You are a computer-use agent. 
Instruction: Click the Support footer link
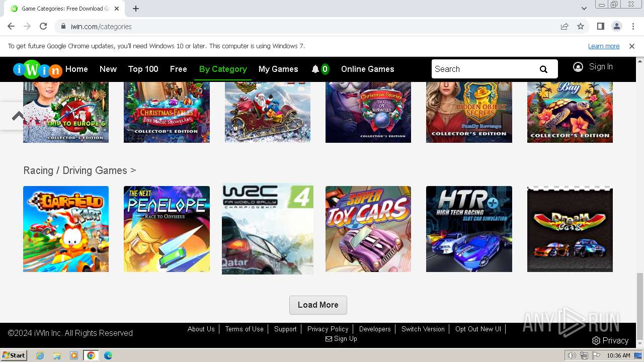click(285, 329)
